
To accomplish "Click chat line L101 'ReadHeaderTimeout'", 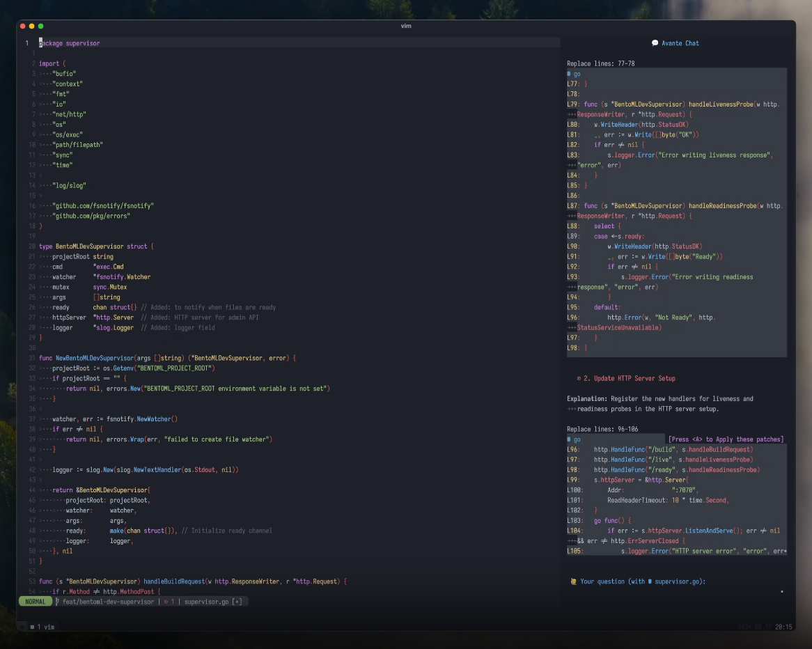I will (648, 501).
